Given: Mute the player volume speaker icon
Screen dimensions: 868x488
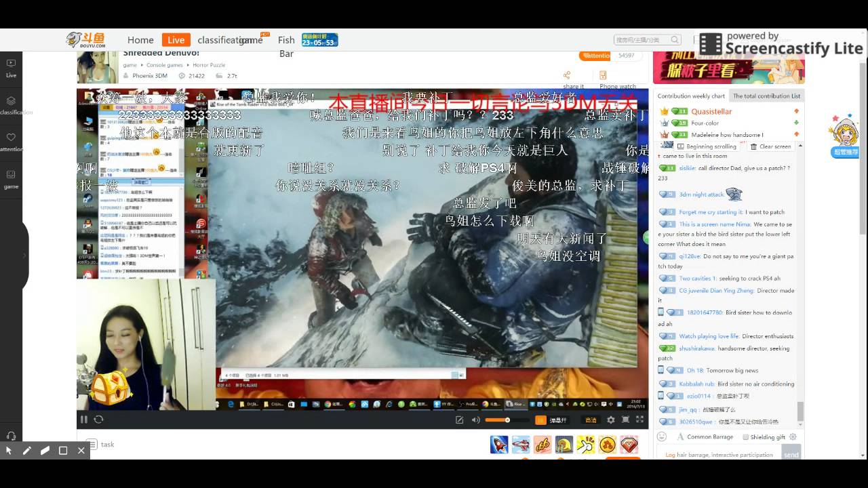Looking at the screenshot, I should click(x=475, y=420).
